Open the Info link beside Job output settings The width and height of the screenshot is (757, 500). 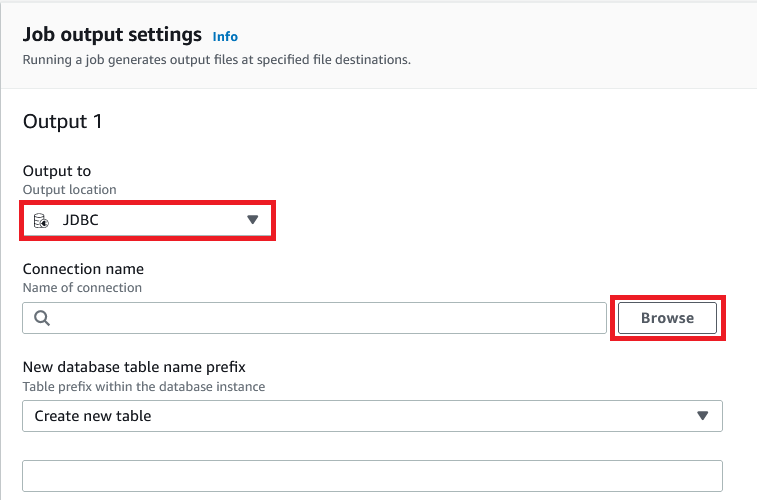click(225, 36)
